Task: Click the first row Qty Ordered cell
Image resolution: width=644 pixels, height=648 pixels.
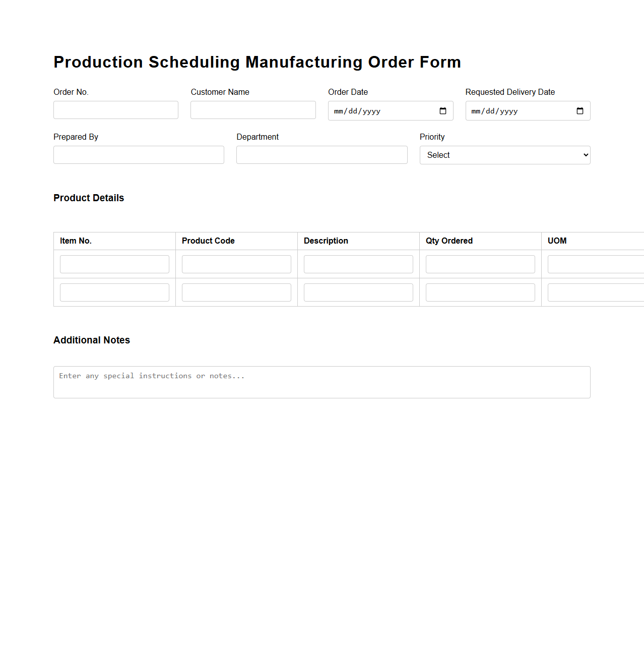Action: (480, 264)
